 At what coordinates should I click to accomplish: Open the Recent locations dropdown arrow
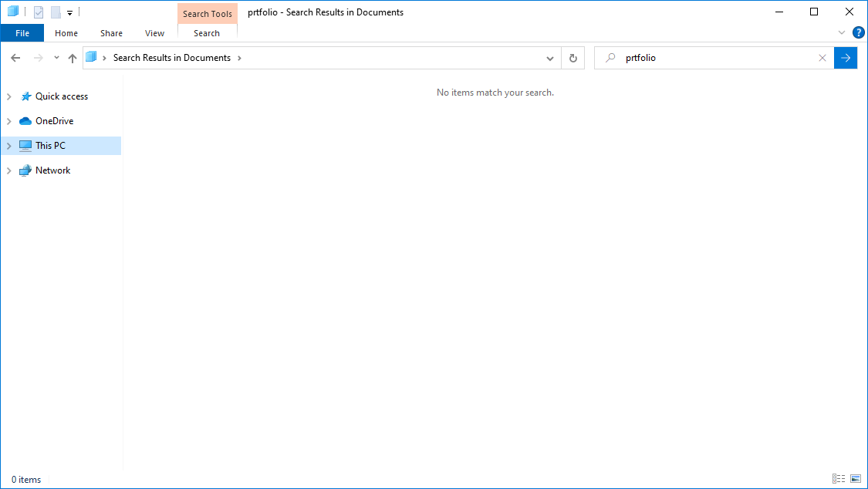(x=56, y=58)
